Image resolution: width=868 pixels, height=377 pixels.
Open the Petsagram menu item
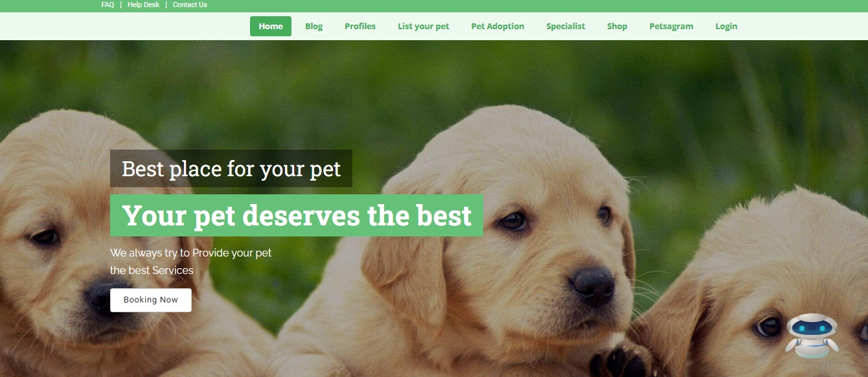[671, 27]
